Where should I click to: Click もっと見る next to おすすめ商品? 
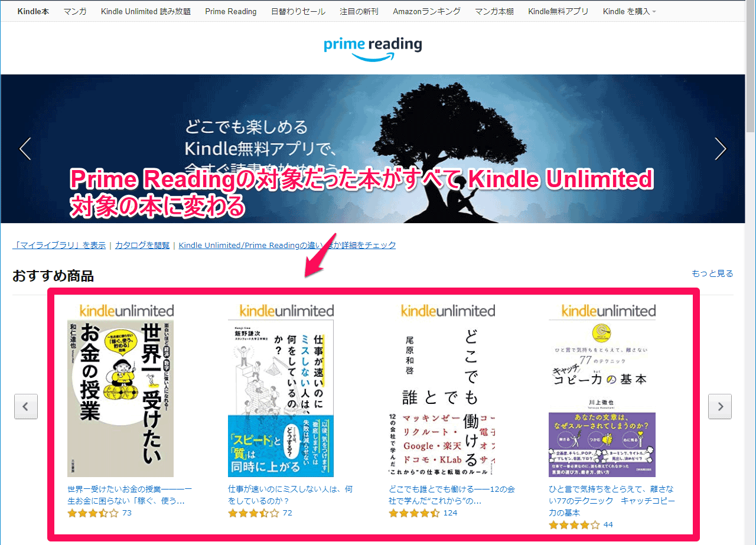click(712, 273)
